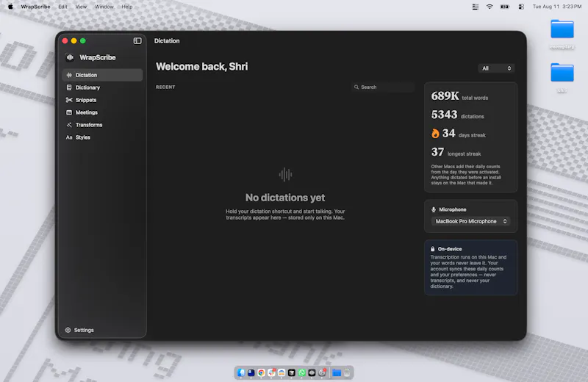Zoom the WrapScribe window with green button
The image size is (588, 382).
click(x=83, y=41)
